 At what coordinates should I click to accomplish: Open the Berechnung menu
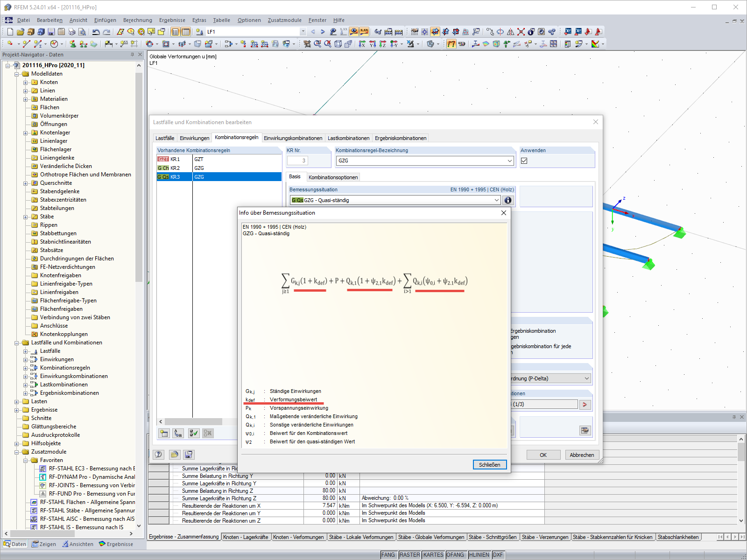click(x=138, y=20)
